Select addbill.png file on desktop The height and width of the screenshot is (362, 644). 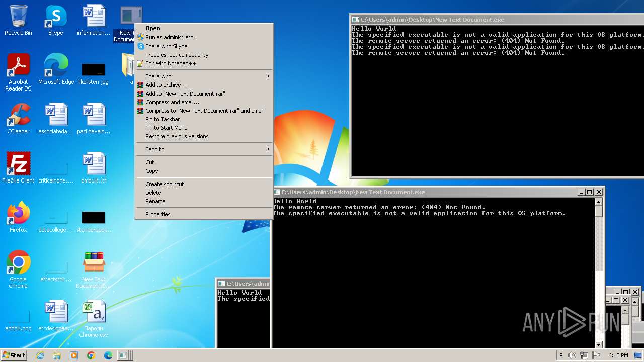click(18, 322)
